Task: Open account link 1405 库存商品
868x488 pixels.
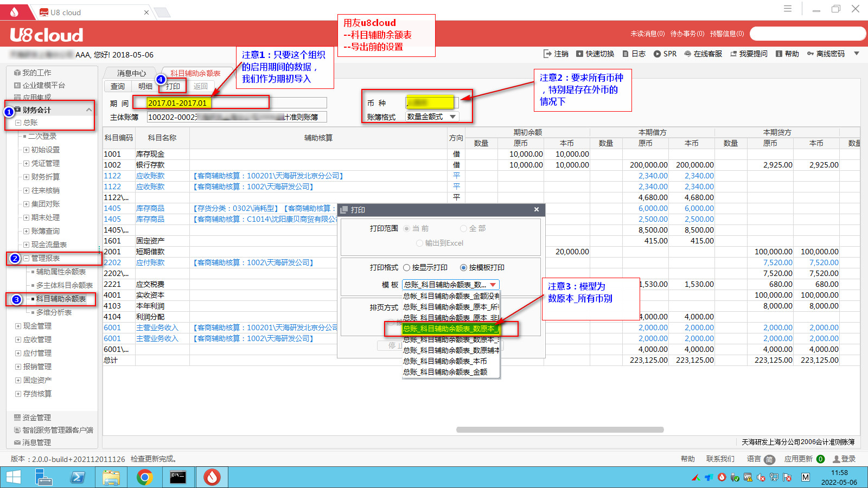Action: click(x=112, y=208)
